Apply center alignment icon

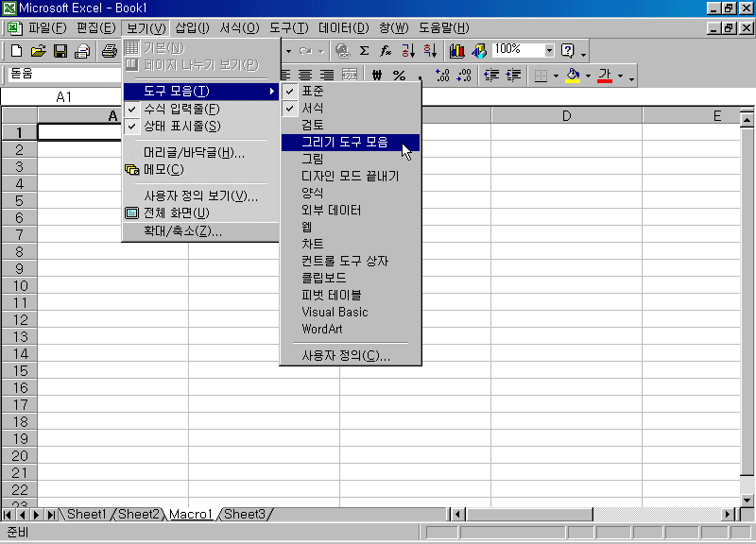click(305, 76)
